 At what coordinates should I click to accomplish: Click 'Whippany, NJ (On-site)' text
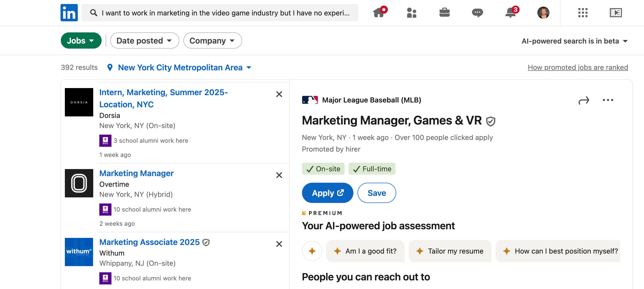tap(138, 263)
